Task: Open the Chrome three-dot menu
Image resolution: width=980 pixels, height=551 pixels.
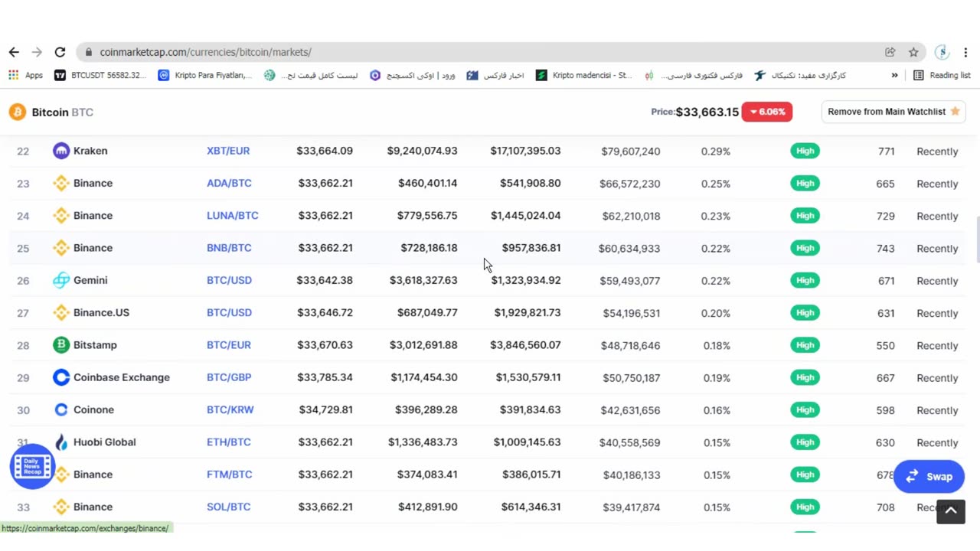Action: tap(965, 52)
